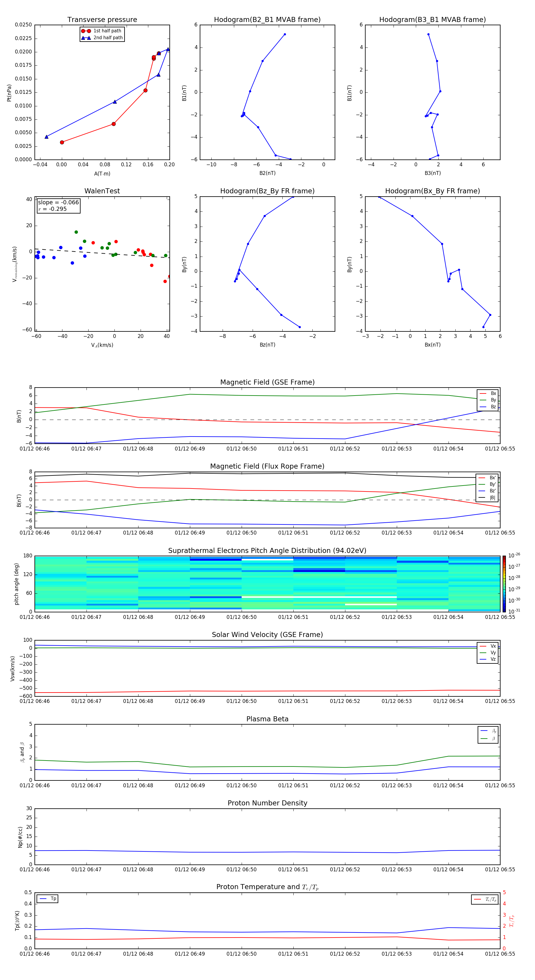Click the Plasma Beta plot title
The height and width of the screenshot is (980, 535).
point(267,719)
